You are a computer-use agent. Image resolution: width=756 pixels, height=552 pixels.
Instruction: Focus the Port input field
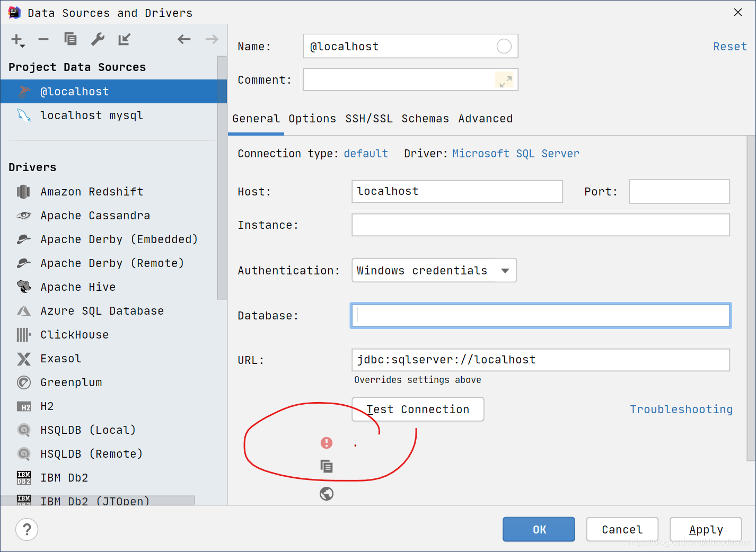[x=679, y=191]
